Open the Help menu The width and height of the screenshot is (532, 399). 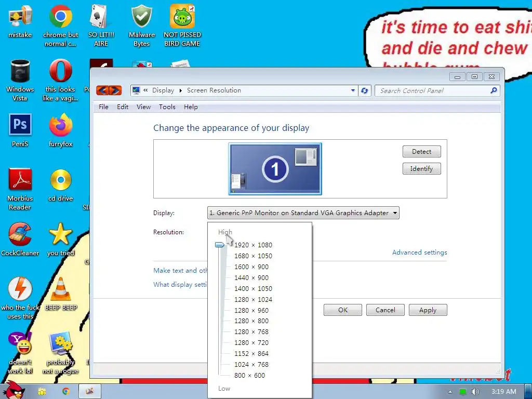click(x=191, y=107)
